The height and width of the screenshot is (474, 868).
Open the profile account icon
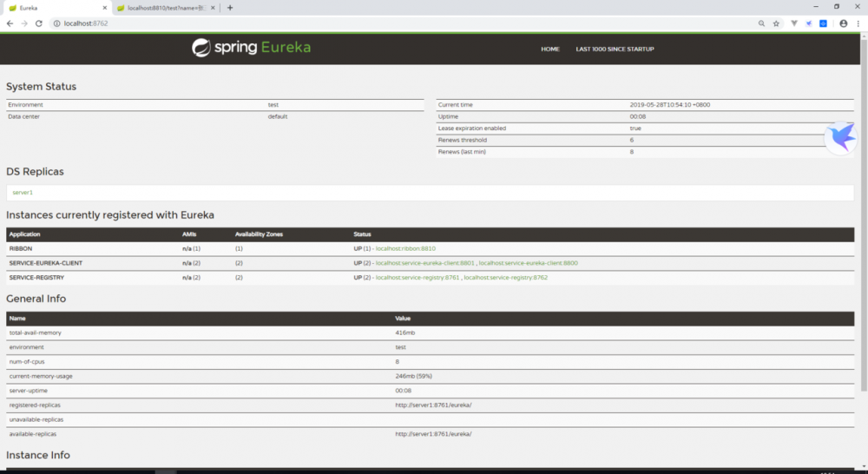843,23
